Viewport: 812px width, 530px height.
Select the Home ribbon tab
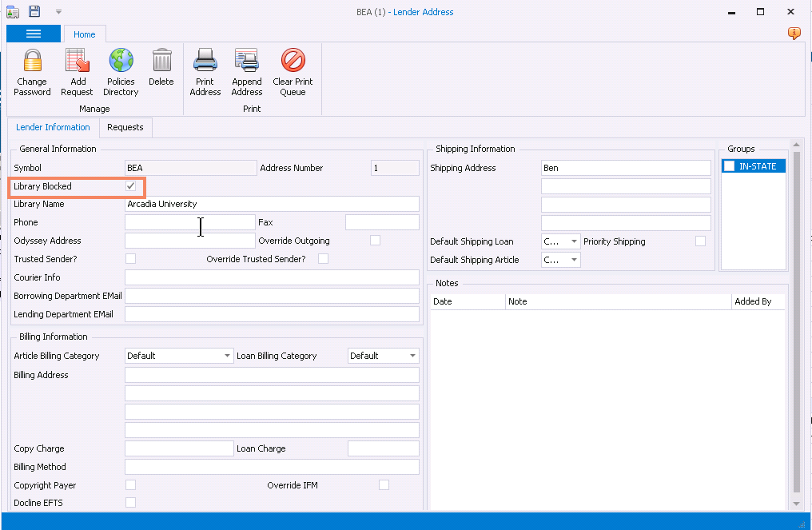[85, 34]
